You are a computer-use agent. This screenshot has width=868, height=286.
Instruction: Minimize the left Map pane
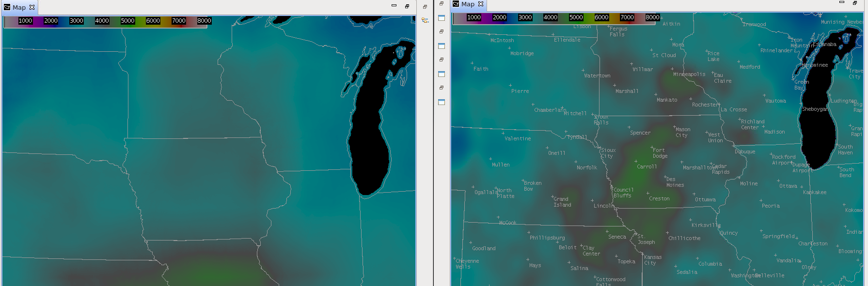pos(394,6)
